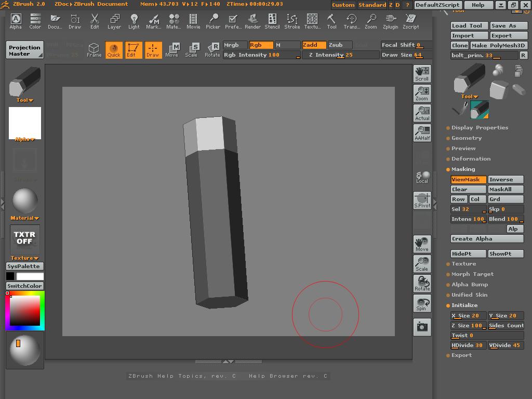532x399 pixels.
Task: Switch to the Standard interface layout
Action: pos(372,5)
